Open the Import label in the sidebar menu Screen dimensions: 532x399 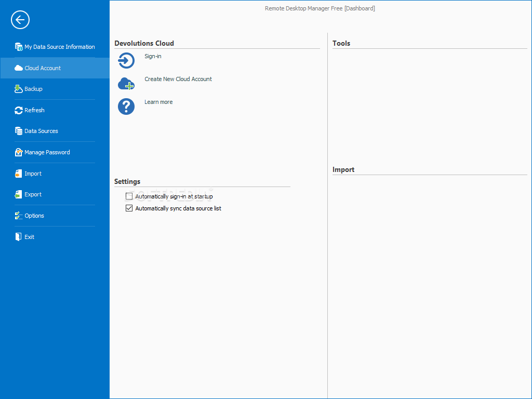pyautogui.click(x=33, y=174)
